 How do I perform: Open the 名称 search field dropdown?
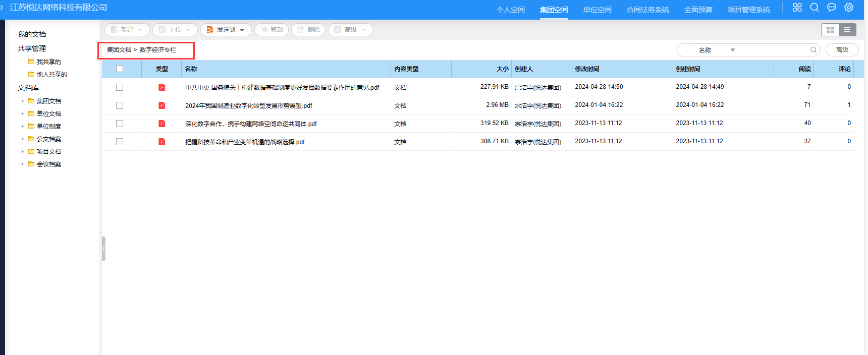pos(733,50)
